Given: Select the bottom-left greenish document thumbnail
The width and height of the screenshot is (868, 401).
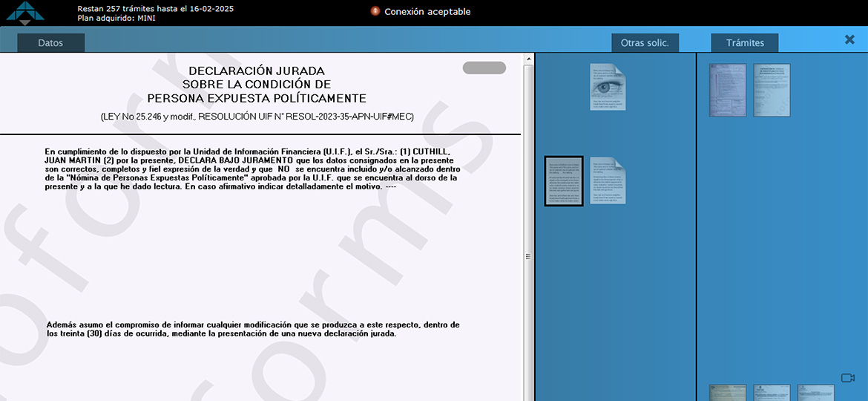Looking at the screenshot, I should (x=727, y=392).
